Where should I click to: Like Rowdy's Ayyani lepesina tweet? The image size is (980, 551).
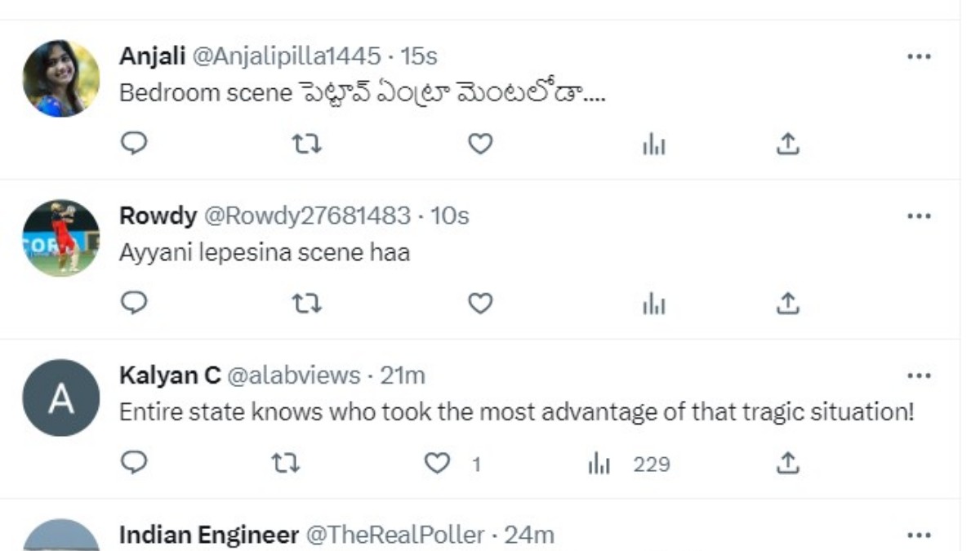tap(480, 304)
